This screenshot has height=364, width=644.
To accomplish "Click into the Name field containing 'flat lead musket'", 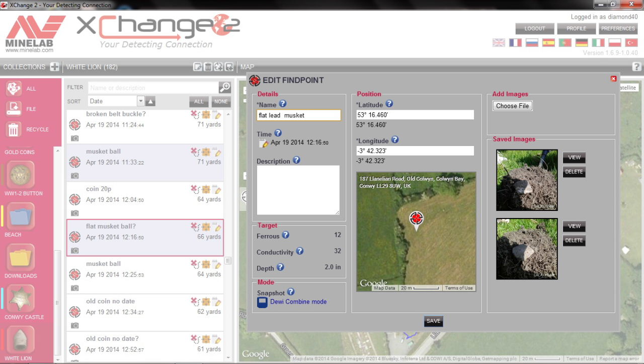I will [x=298, y=115].
